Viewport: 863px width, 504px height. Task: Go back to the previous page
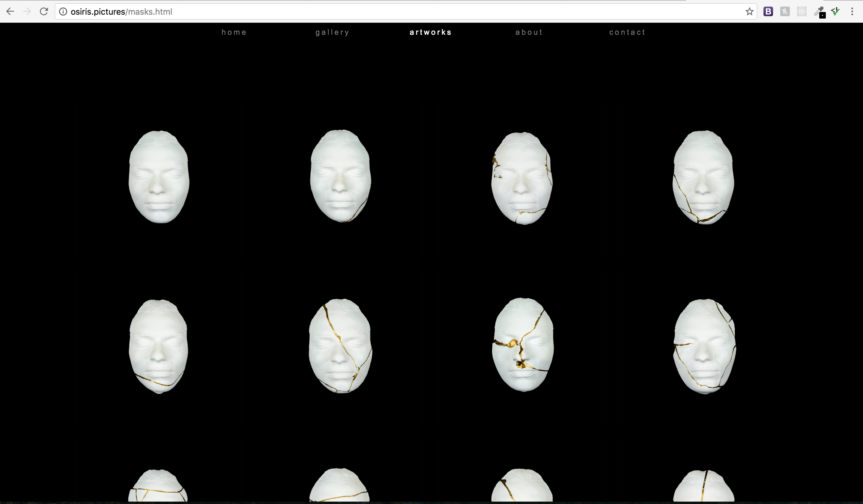pos(10,12)
